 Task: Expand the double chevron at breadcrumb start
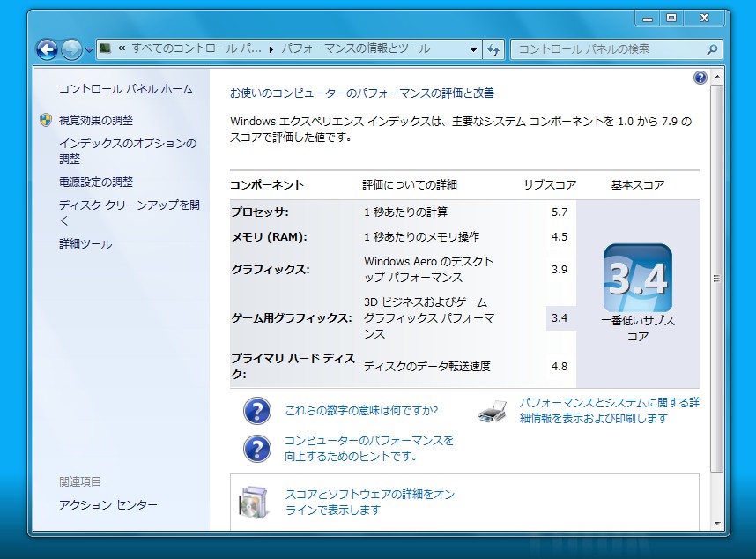[x=122, y=48]
